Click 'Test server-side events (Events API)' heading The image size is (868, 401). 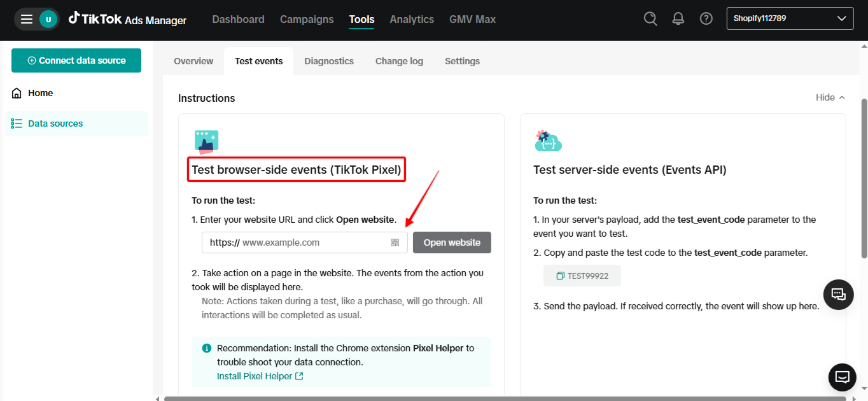pos(629,170)
